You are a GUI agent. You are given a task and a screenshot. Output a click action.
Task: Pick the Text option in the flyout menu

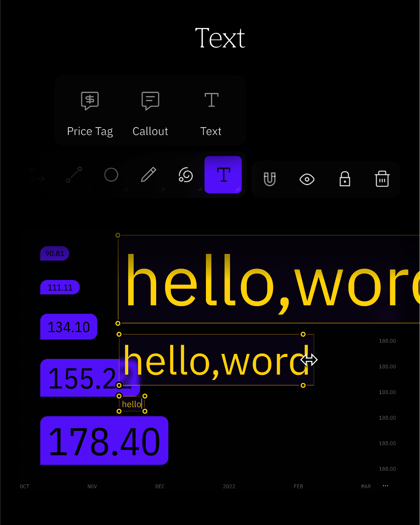point(211,114)
